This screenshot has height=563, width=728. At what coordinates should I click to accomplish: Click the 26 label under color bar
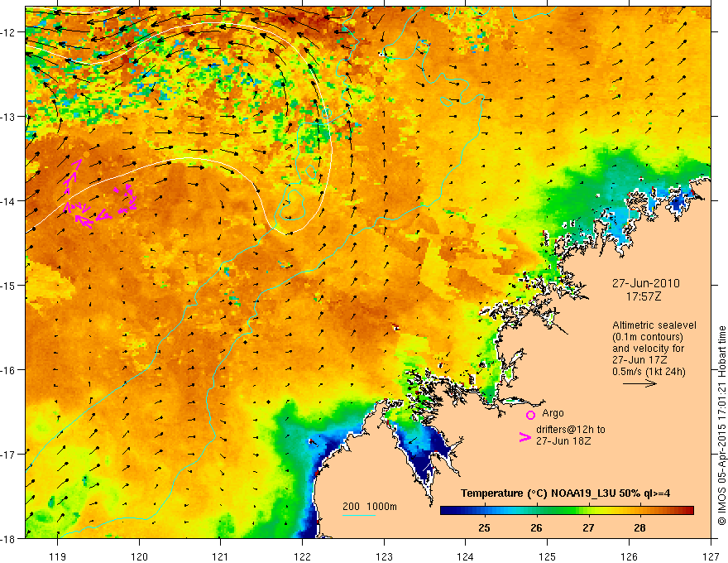point(536,527)
